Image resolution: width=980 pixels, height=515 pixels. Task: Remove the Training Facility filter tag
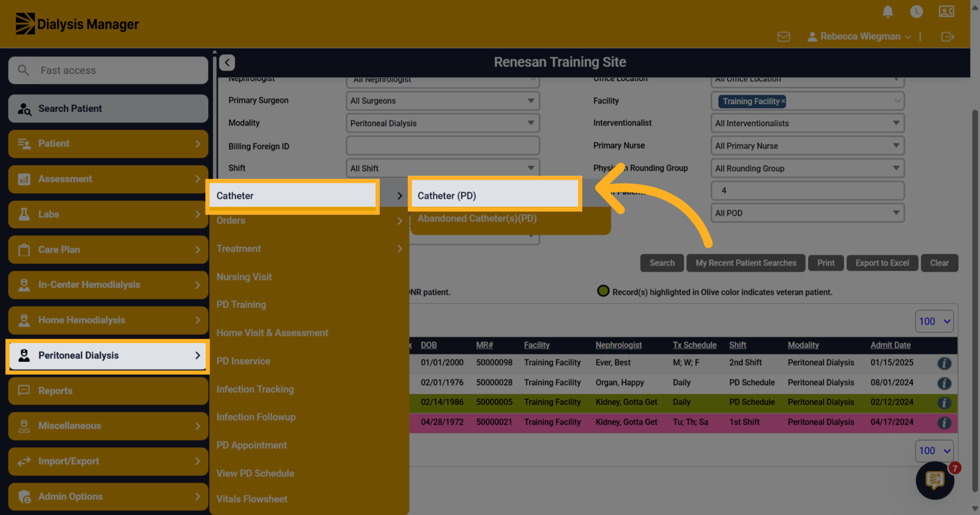click(x=783, y=101)
